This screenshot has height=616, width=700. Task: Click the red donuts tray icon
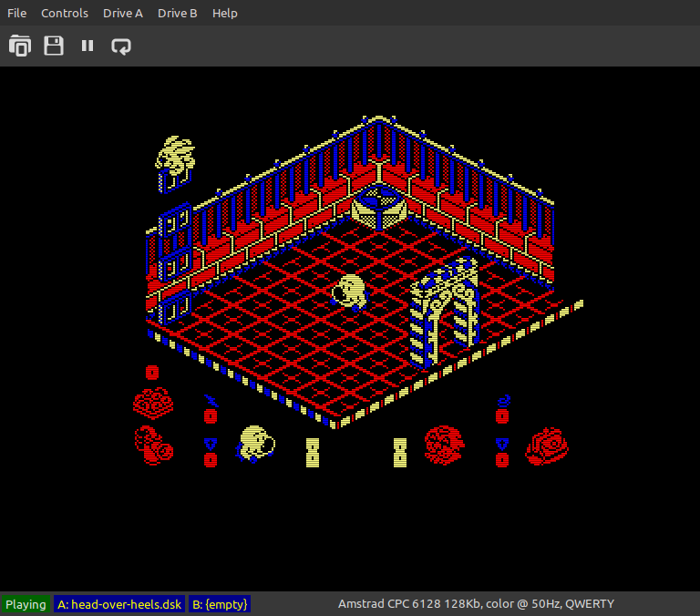[153, 404]
